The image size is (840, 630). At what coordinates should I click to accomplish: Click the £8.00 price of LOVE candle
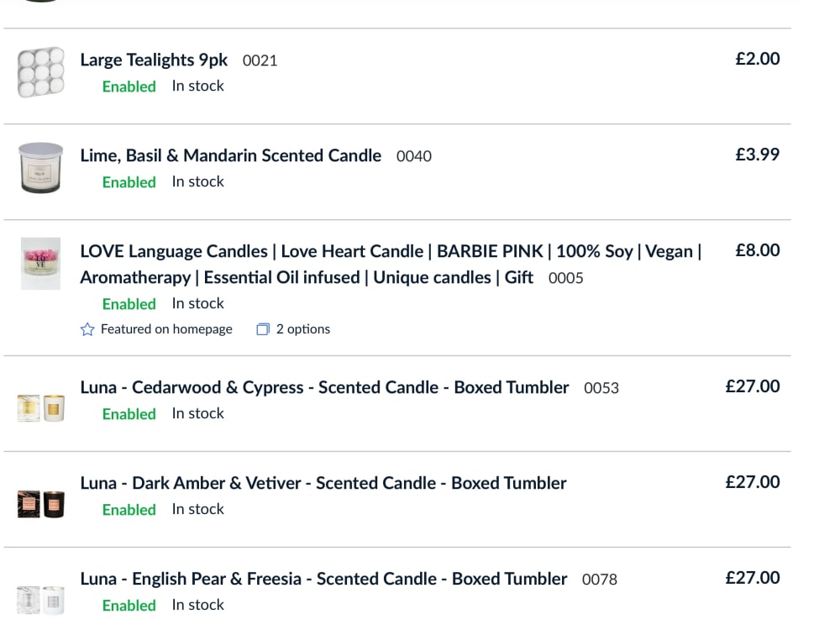[x=758, y=250]
